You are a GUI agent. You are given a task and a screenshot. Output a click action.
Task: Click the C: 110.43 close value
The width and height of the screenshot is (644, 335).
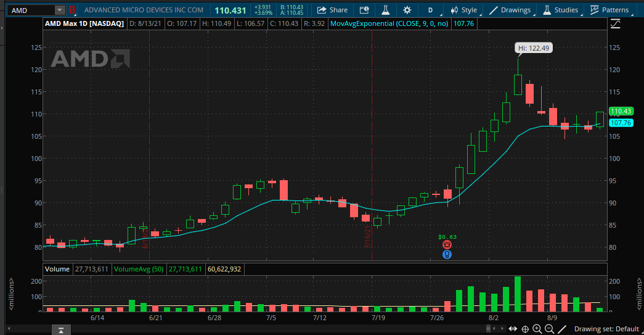tap(284, 23)
